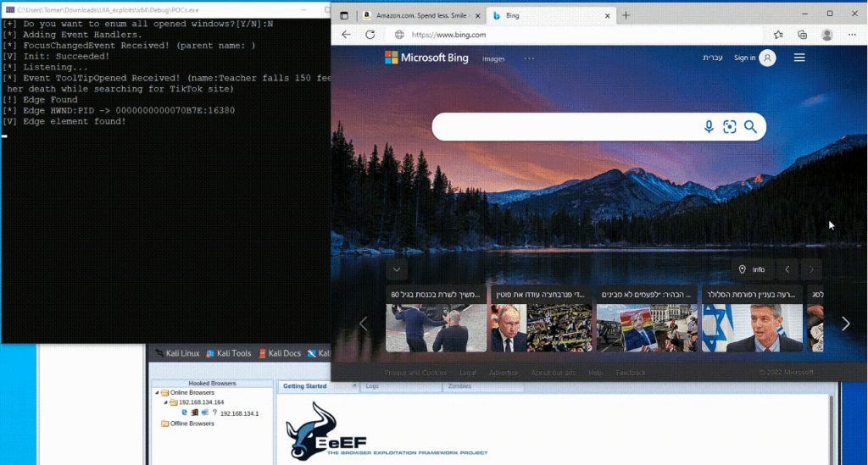The height and width of the screenshot is (465, 868).
Task: Expand more Bing header options dots
Action: pyautogui.click(x=529, y=58)
